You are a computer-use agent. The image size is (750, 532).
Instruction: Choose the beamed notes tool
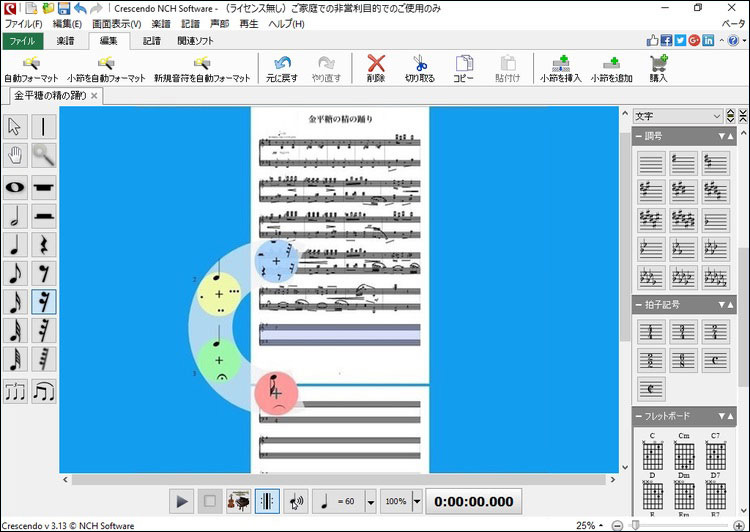(44, 391)
